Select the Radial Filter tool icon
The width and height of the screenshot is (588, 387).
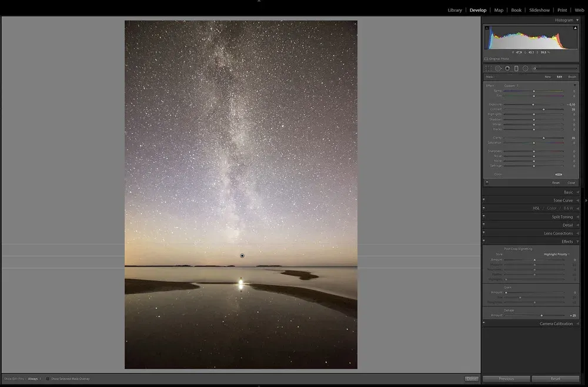coord(525,69)
